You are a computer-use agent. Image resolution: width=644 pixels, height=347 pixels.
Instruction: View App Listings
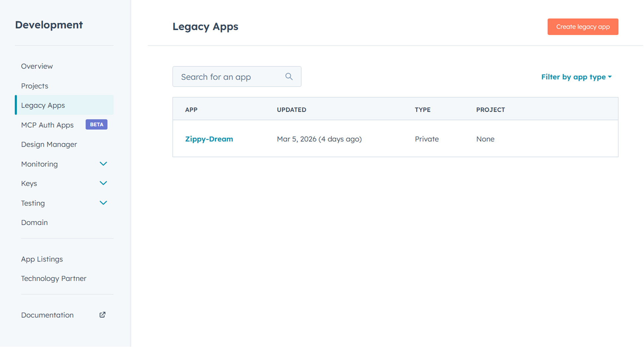point(42,259)
